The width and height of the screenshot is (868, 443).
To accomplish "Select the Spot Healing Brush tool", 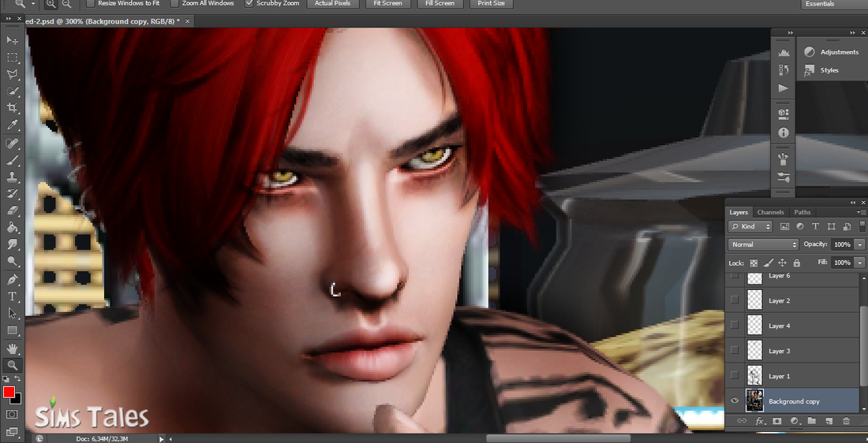I will pos(12,143).
